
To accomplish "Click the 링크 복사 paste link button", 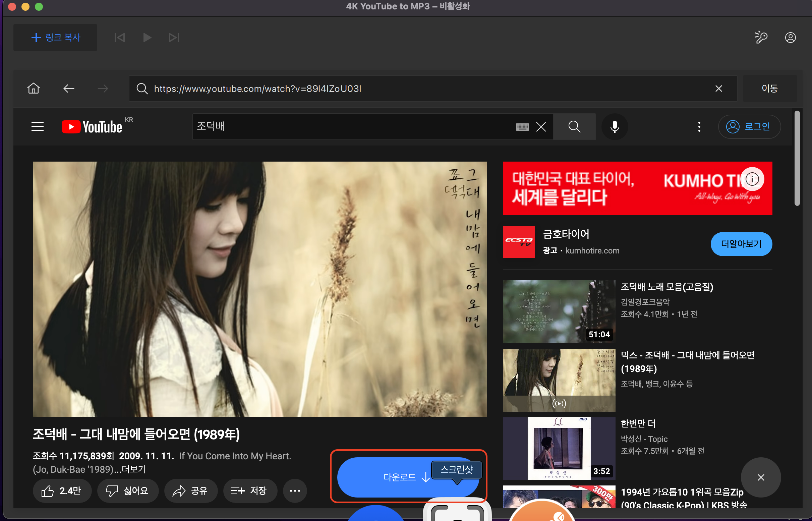I will pos(55,37).
